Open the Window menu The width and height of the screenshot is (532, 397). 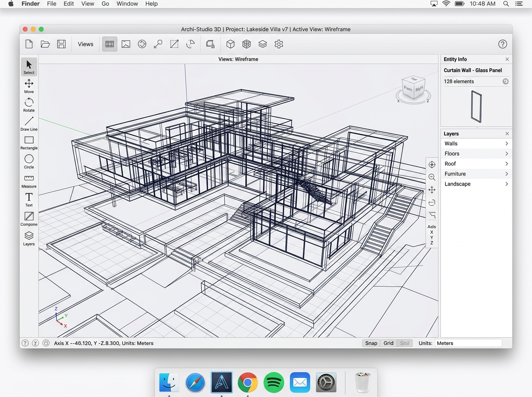point(127,4)
